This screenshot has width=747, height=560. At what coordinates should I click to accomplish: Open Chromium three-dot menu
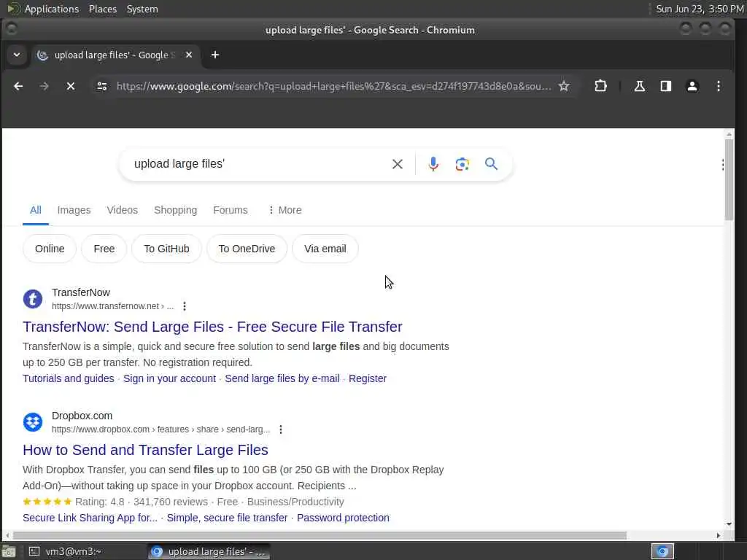point(719,86)
